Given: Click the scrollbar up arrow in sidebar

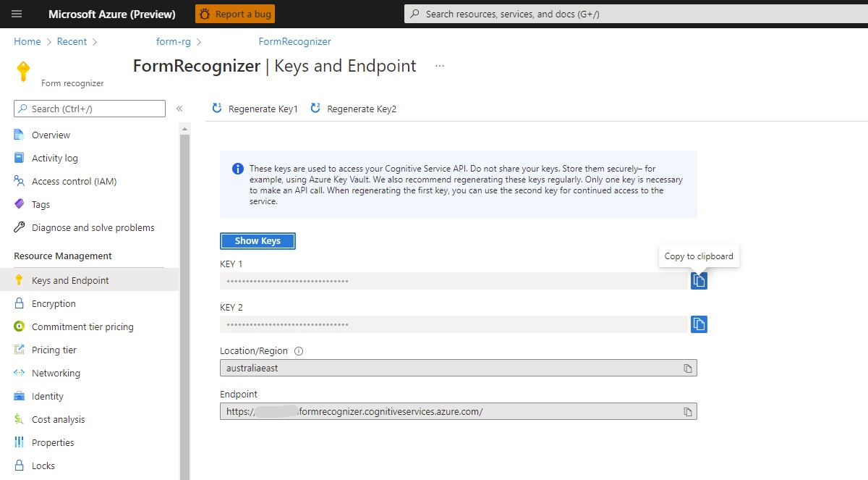Looking at the screenshot, I should point(184,128).
